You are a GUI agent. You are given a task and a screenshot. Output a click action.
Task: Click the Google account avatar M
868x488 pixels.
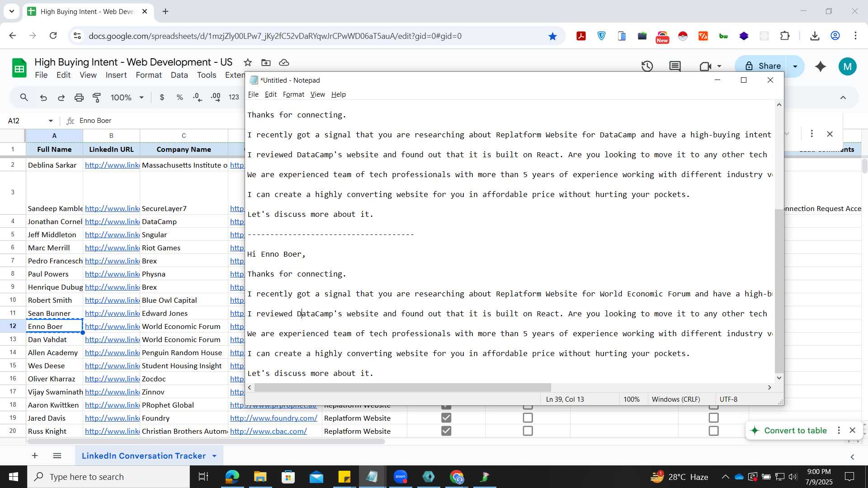tap(847, 66)
